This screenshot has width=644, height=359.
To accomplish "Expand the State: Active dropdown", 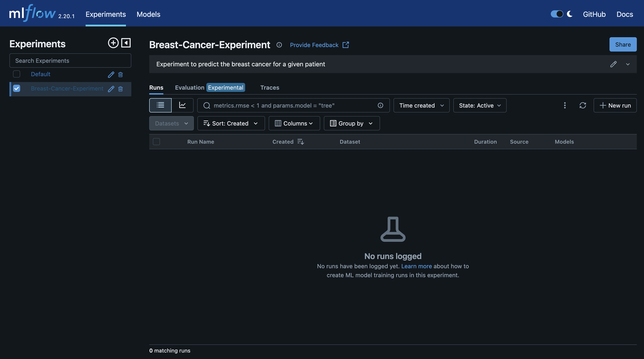I will [480, 105].
